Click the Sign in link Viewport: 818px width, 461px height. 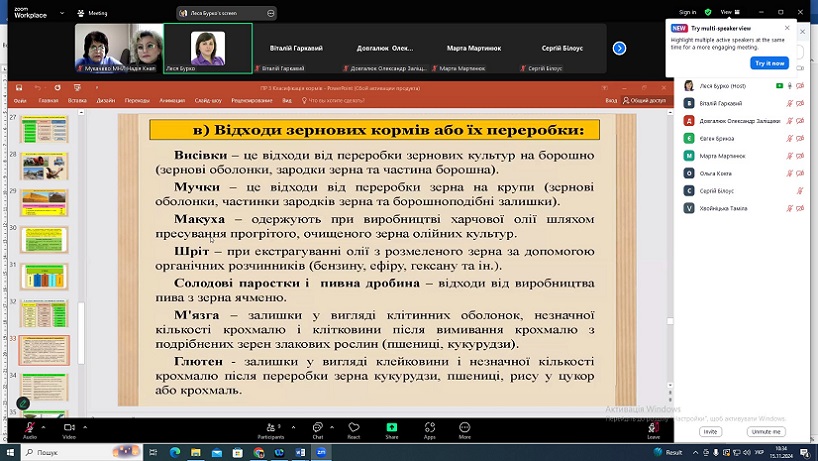pos(687,12)
